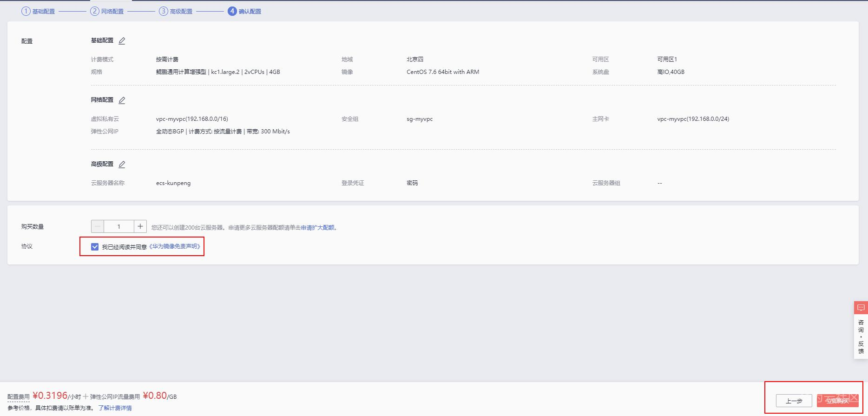Click the 购买数量 quantity input field
Viewport: 868px width, 416px height.
coord(119,226)
